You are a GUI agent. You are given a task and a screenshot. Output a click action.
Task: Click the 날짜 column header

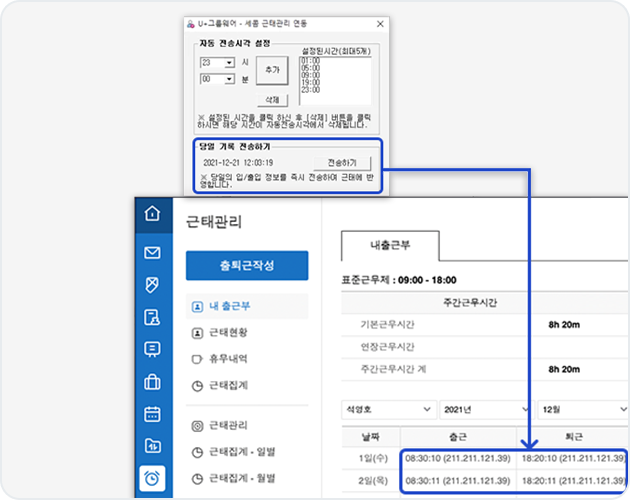click(370, 437)
